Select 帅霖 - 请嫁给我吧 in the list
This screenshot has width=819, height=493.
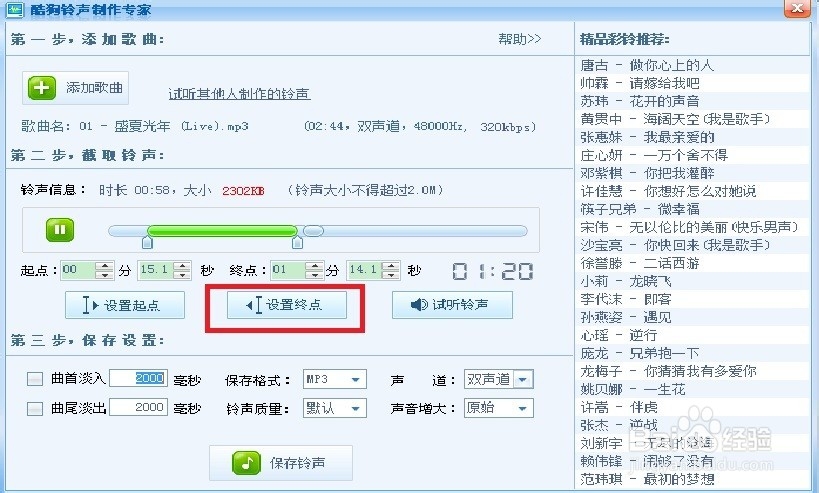pyautogui.click(x=694, y=83)
